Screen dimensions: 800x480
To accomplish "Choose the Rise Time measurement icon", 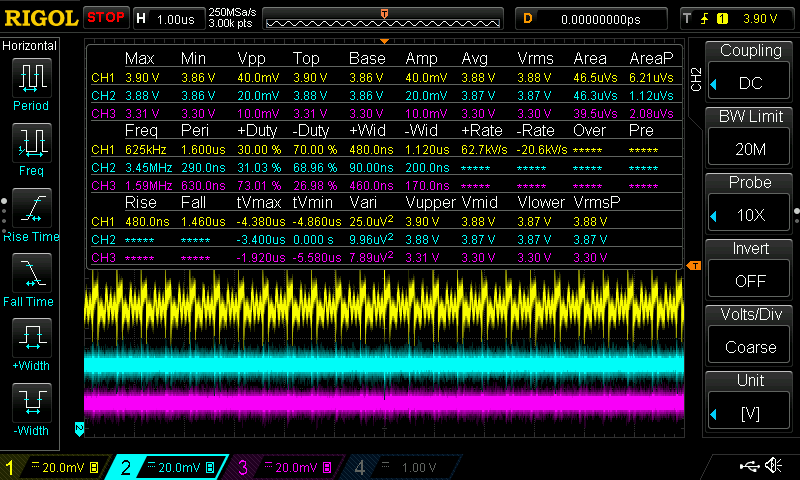I will (32, 208).
